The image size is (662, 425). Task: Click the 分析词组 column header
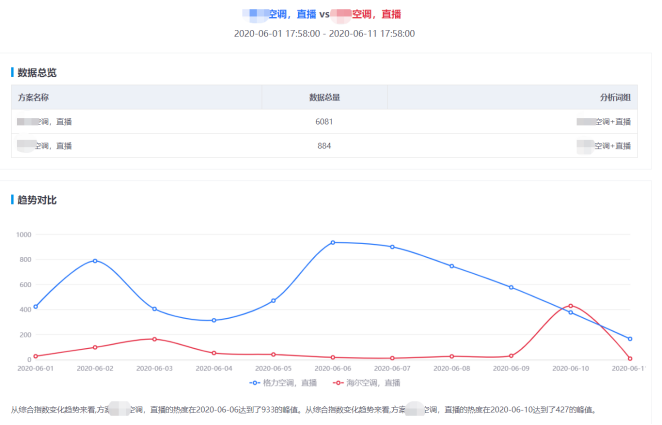(615, 97)
